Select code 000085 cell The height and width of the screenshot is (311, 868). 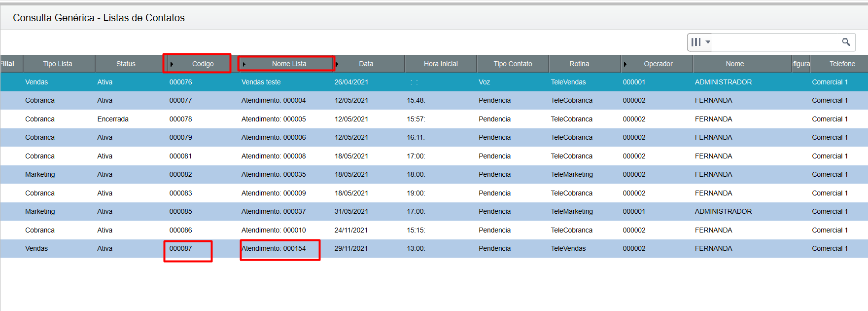(180, 211)
